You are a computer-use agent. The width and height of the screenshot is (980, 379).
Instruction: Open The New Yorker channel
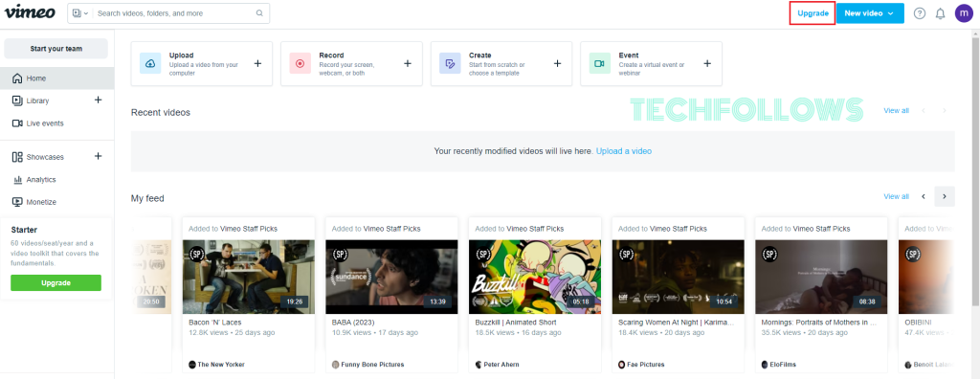point(217,364)
